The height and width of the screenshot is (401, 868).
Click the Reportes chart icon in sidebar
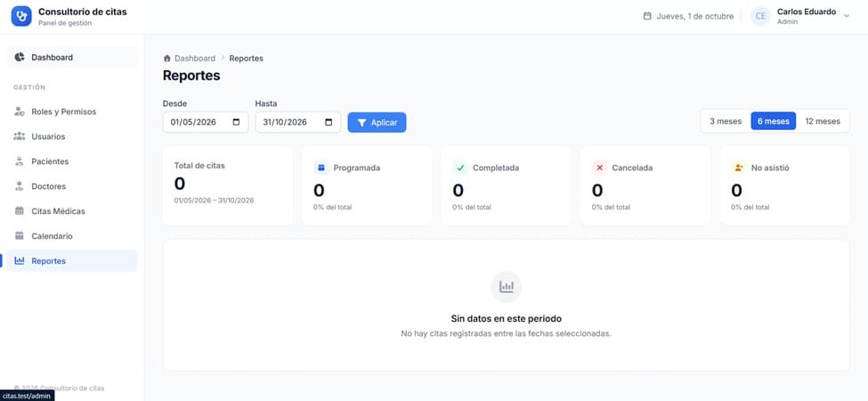click(20, 261)
